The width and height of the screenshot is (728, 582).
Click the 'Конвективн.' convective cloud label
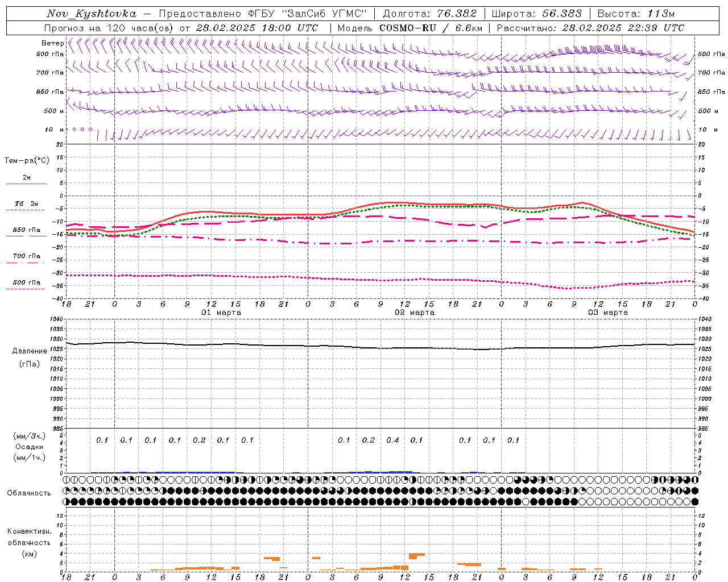click(x=29, y=531)
